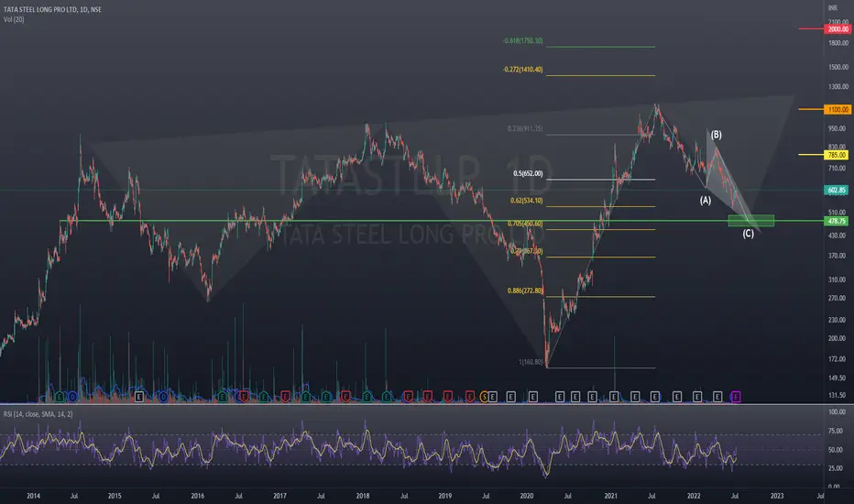Select the -0.272(1410.40) Fibonacci level label

523,70
